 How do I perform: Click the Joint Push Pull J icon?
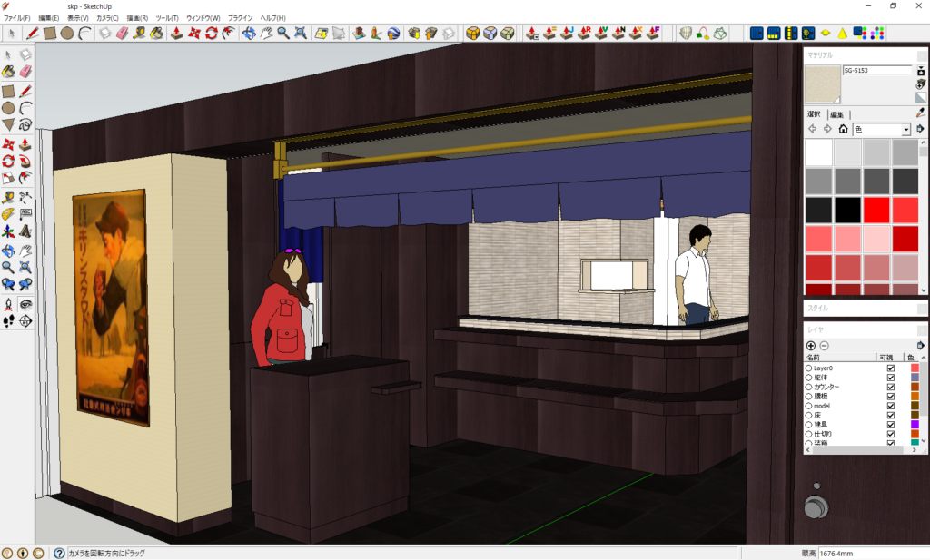coord(567,34)
